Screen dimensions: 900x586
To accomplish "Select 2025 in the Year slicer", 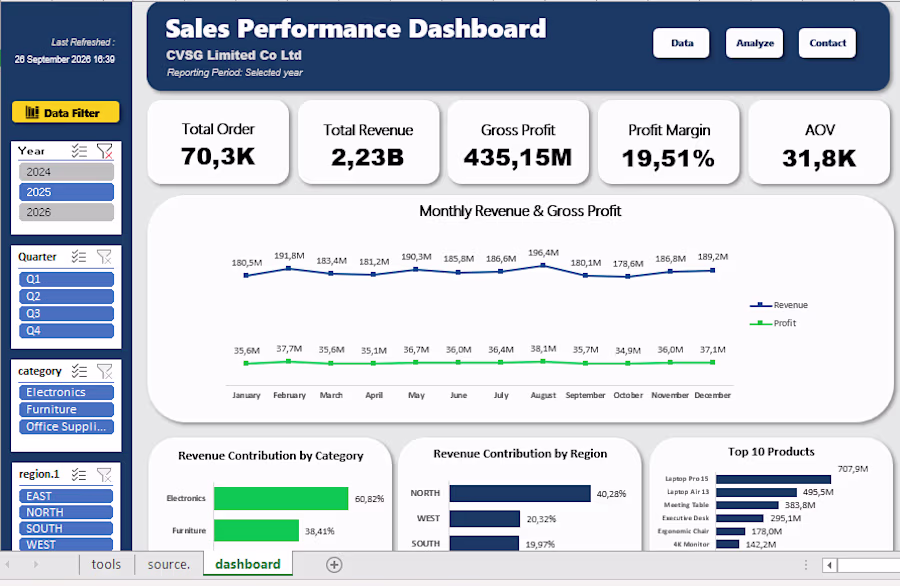I will tap(67, 192).
